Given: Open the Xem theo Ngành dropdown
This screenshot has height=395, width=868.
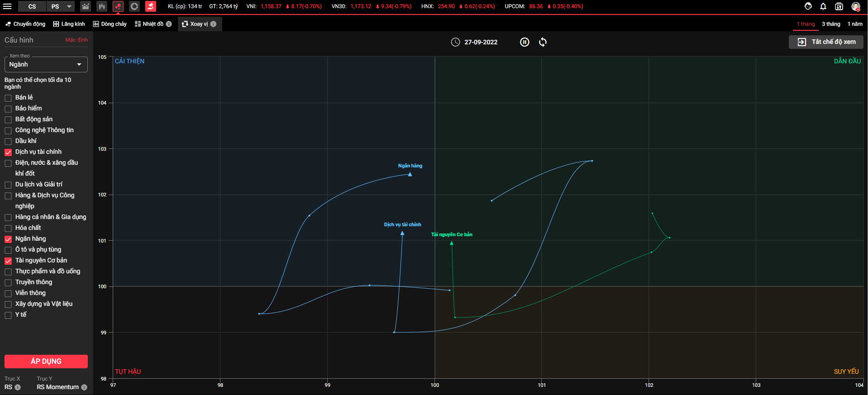Looking at the screenshot, I should tap(46, 65).
